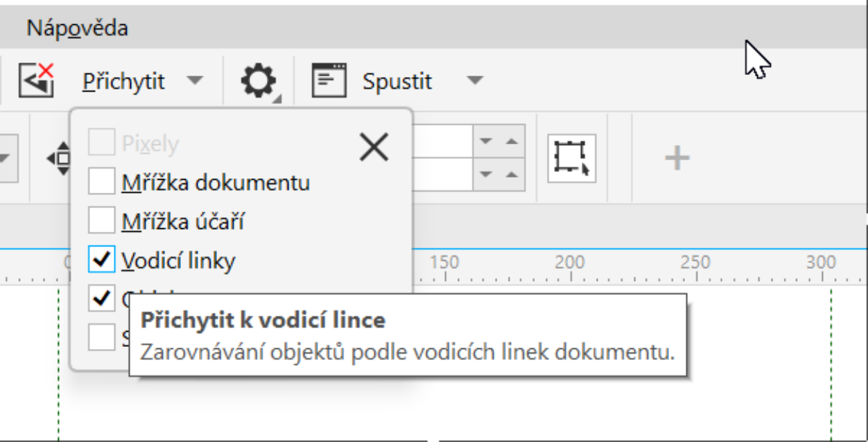
Task: Click the Přichytit button label
Action: click(124, 81)
